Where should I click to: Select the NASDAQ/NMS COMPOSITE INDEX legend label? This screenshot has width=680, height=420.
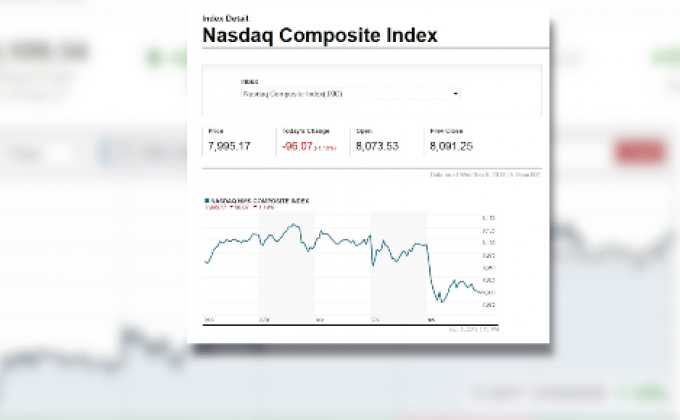(258, 200)
